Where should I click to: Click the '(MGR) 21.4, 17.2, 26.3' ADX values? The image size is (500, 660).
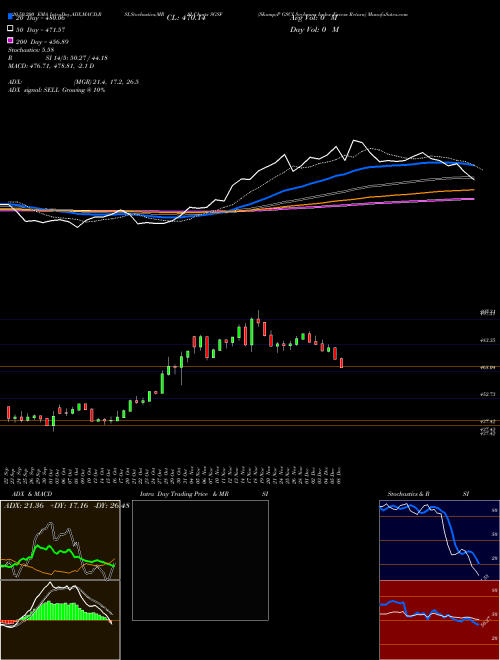click(106, 82)
